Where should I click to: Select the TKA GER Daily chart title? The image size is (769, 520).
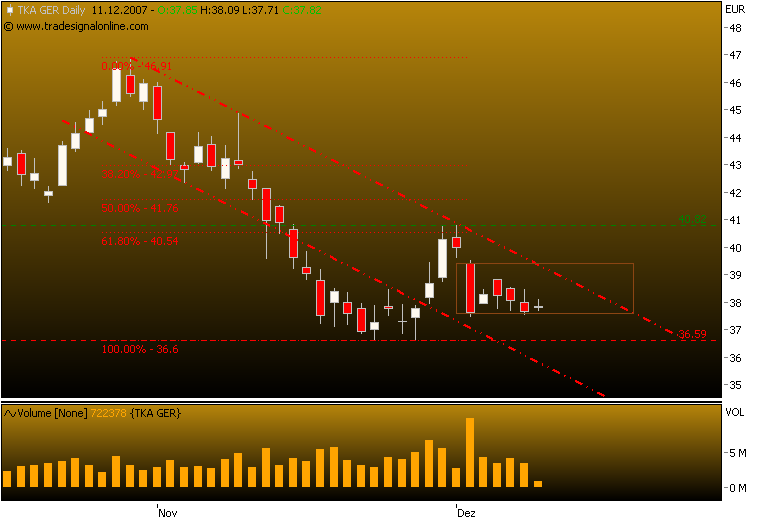pyautogui.click(x=51, y=10)
